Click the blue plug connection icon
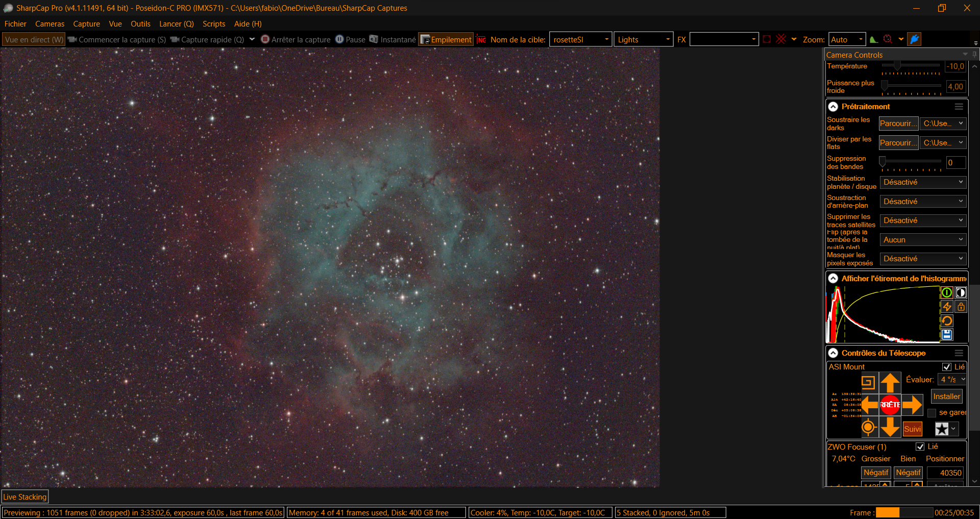Screen dimensions: 980x519 pyautogui.click(x=915, y=39)
